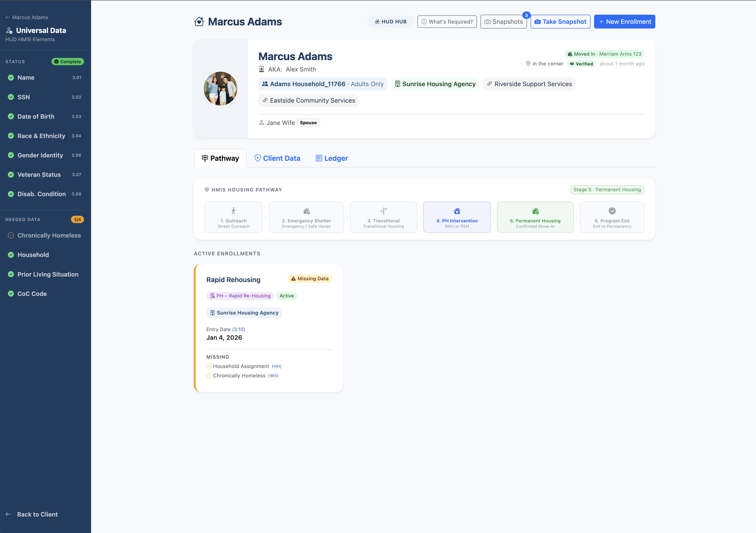The height and width of the screenshot is (533, 756).
Task: Open the Pathway tab
Action: [x=220, y=158]
